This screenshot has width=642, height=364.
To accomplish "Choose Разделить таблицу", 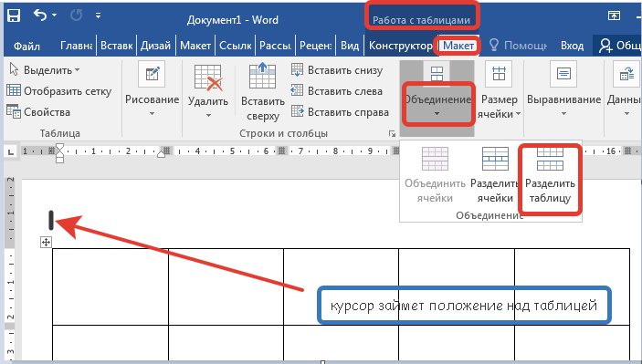I will pyautogui.click(x=550, y=176).
